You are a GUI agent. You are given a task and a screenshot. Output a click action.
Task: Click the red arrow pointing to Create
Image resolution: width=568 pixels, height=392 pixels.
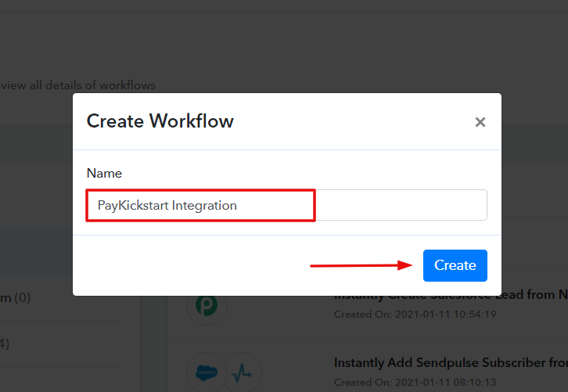[361, 266]
